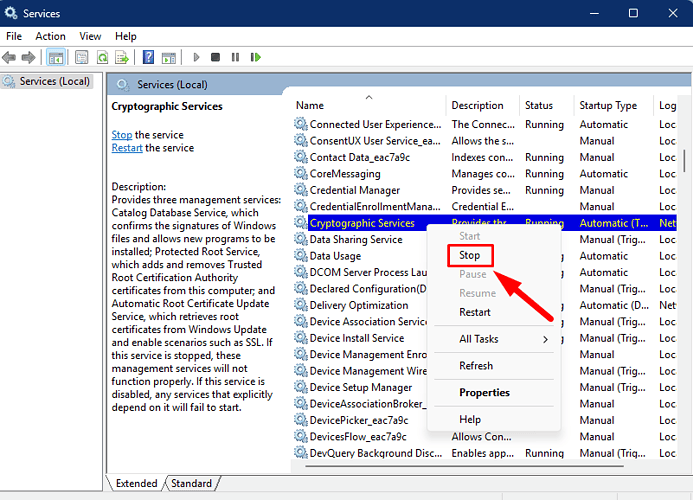The height and width of the screenshot is (500, 693).
Task: Open the Properties sheet toolbar icon
Action: click(x=81, y=57)
